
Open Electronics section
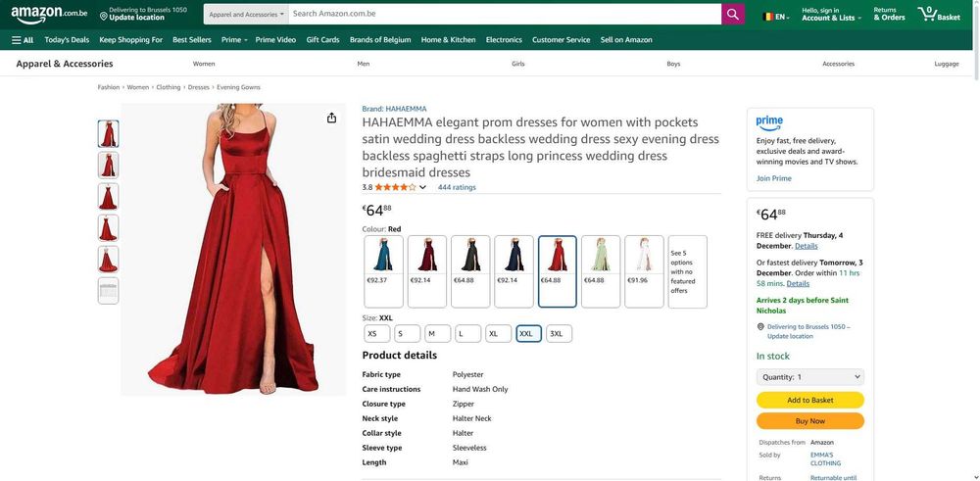pyautogui.click(x=504, y=40)
